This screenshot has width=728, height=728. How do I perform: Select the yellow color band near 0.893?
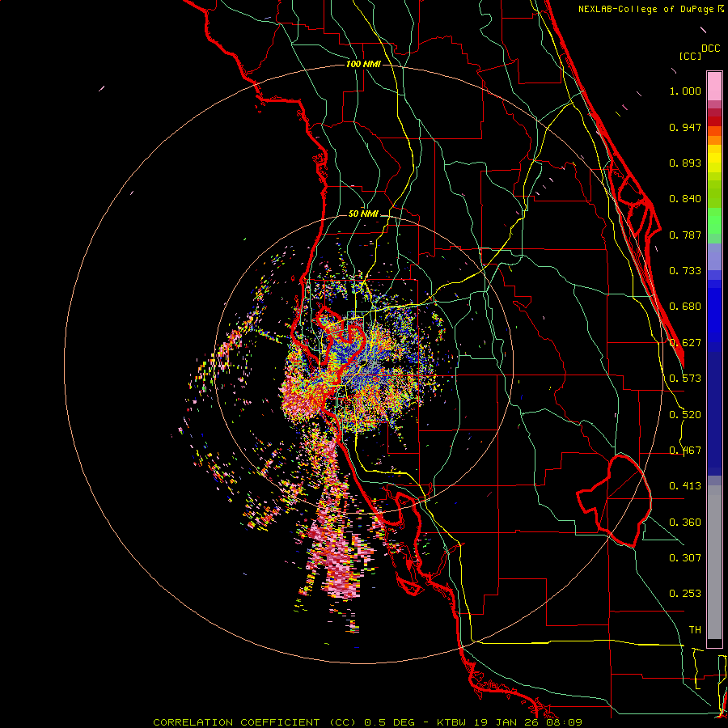(714, 162)
